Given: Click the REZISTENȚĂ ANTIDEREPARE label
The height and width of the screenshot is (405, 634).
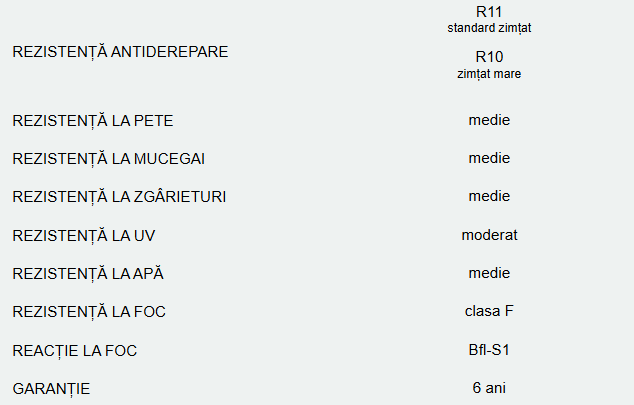Looking at the screenshot, I should (x=120, y=52).
